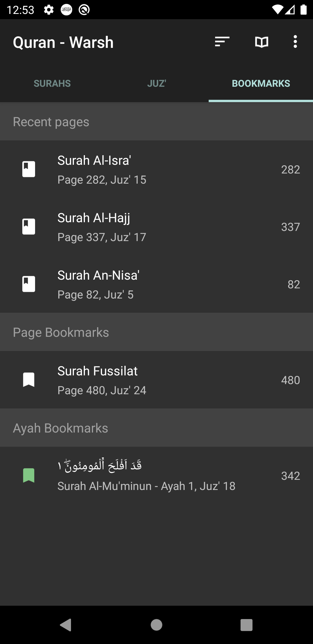Open the Al-Mu'minun Ayah 1 bookmark

156,476
